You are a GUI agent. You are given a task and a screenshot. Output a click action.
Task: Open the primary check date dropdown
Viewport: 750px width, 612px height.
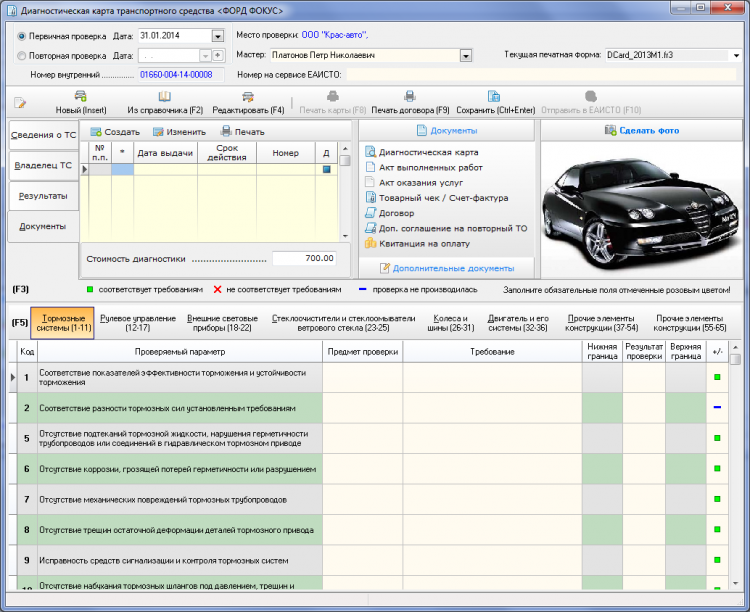pyautogui.click(x=218, y=36)
